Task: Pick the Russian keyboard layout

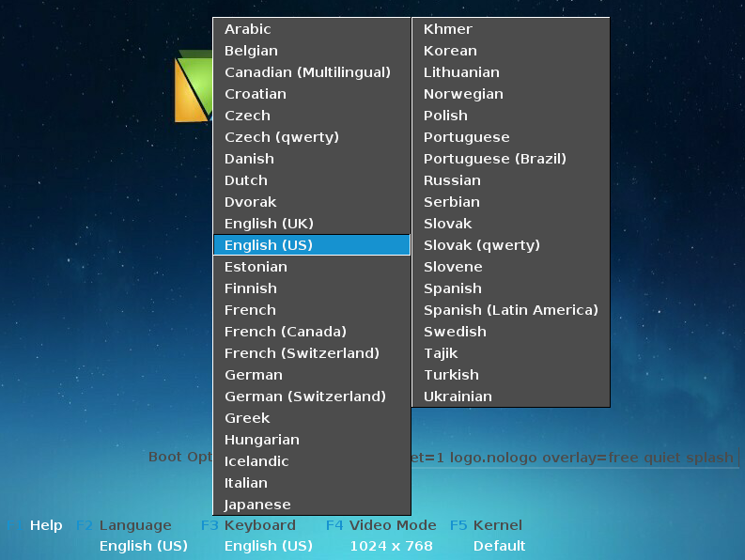Action: tap(452, 180)
